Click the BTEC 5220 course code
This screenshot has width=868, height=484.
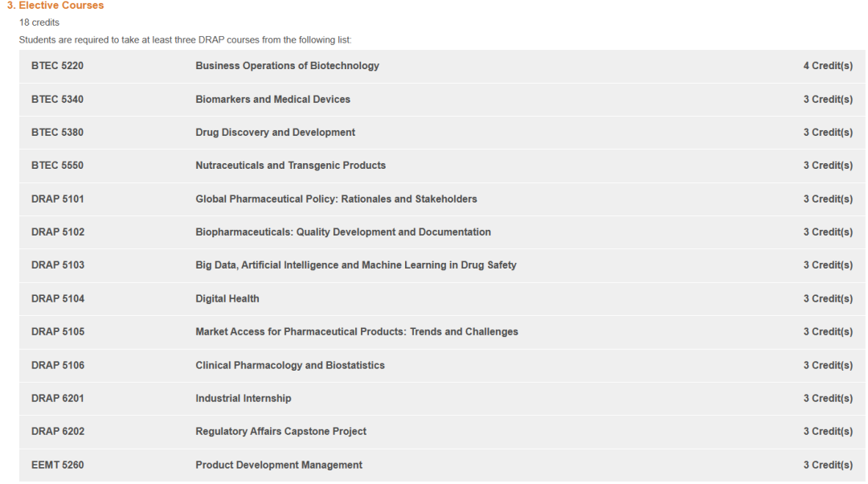[x=57, y=66]
